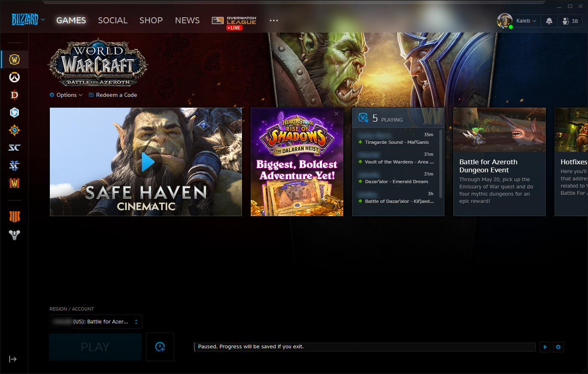The height and width of the screenshot is (374, 588).
Task: Click the friends playing list scrollbar
Action: point(441,164)
